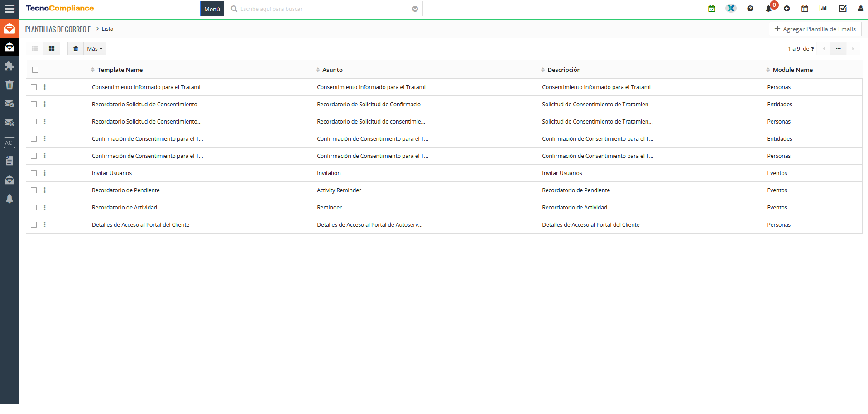Screen dimensions: 868x414
Task: Check the Recordatorio Solicitud row with Entidades
Action: tap(34, 104)
